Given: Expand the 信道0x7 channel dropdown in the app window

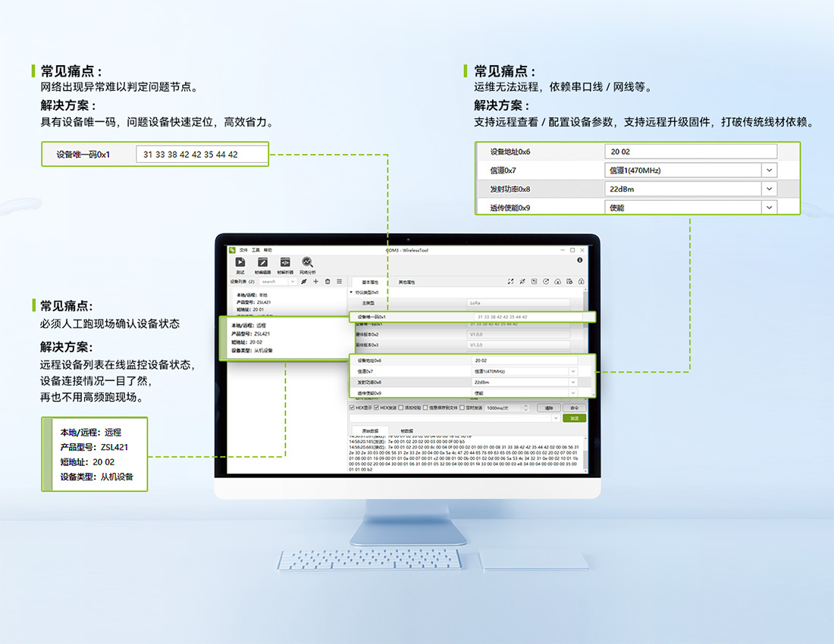Looking at the screenshot, I should tap(572, 371).
